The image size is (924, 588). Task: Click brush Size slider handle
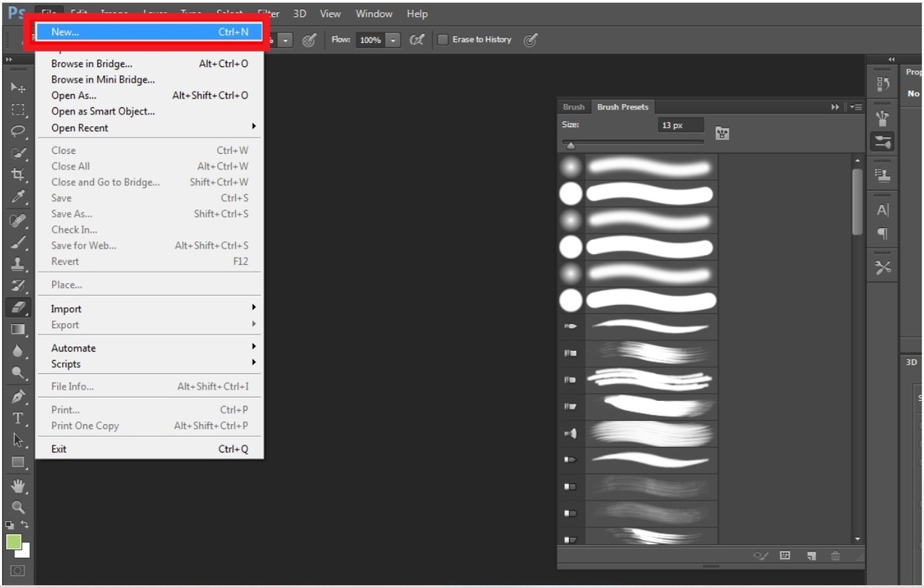(571, 145)
